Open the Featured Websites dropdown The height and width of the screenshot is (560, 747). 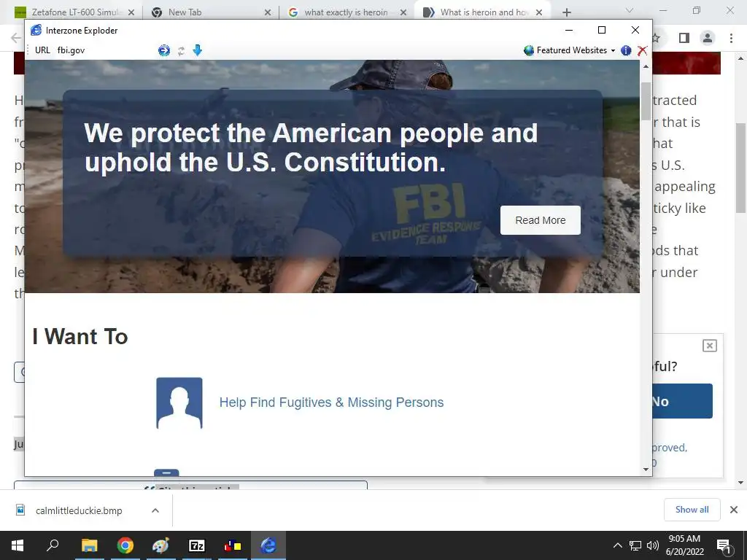(576, 50)
